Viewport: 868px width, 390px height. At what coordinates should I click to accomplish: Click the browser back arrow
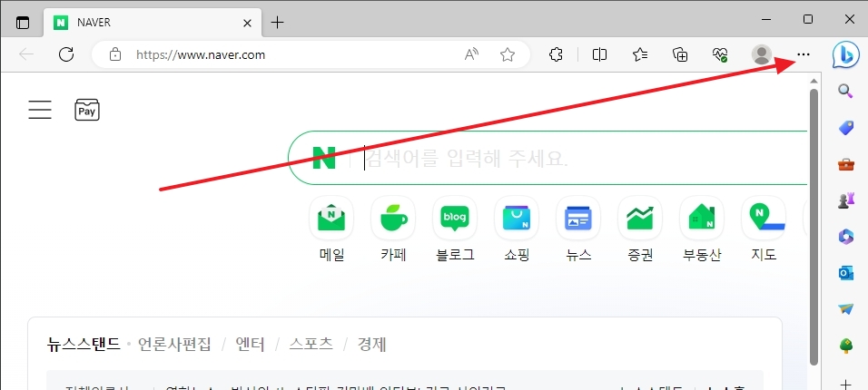tap(26, 54)
